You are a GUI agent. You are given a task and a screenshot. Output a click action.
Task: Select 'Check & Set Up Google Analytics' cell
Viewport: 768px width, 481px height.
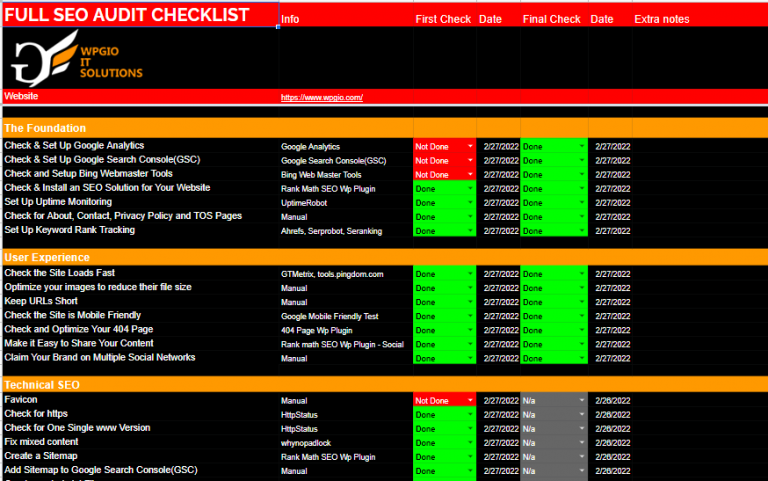[141, 145]
